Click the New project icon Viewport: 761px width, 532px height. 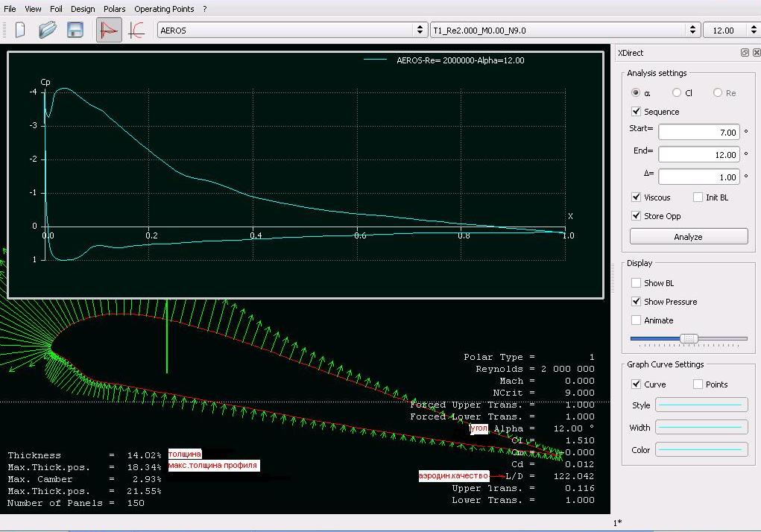tap(21, 30)
